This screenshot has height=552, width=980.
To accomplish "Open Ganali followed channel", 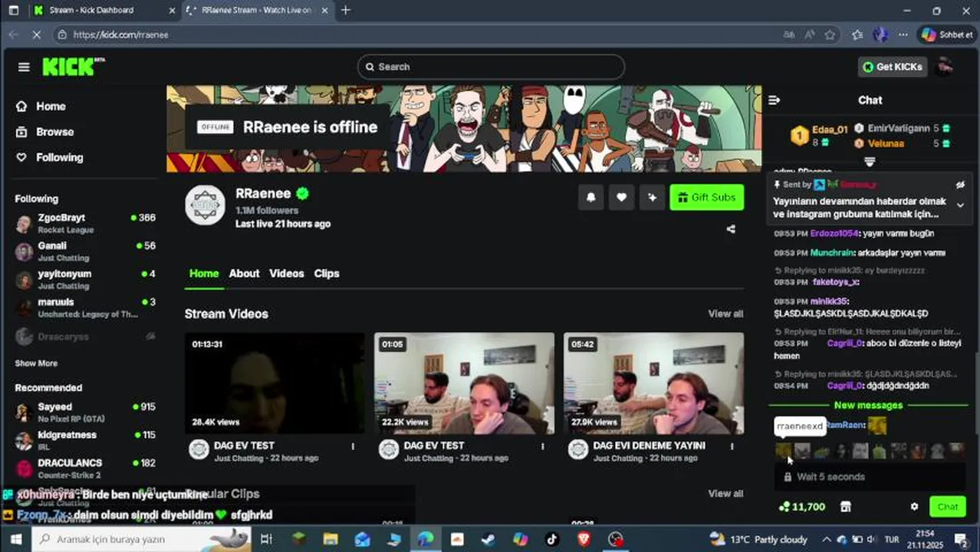I will tap(85, 251).
